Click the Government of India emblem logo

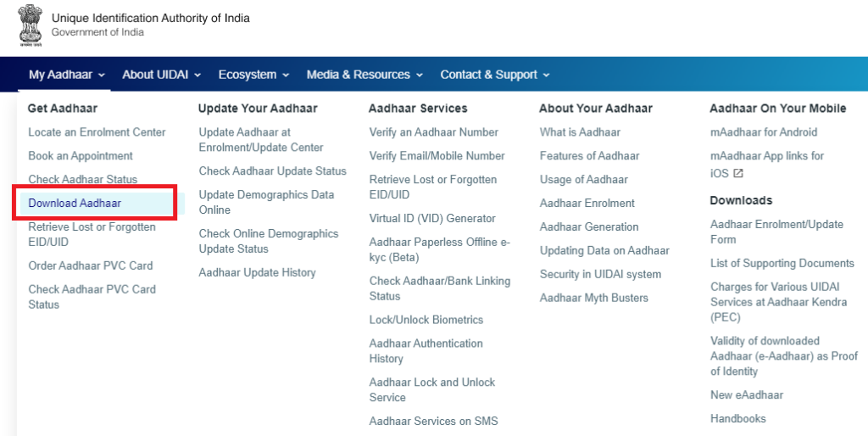tap(30, 25)
